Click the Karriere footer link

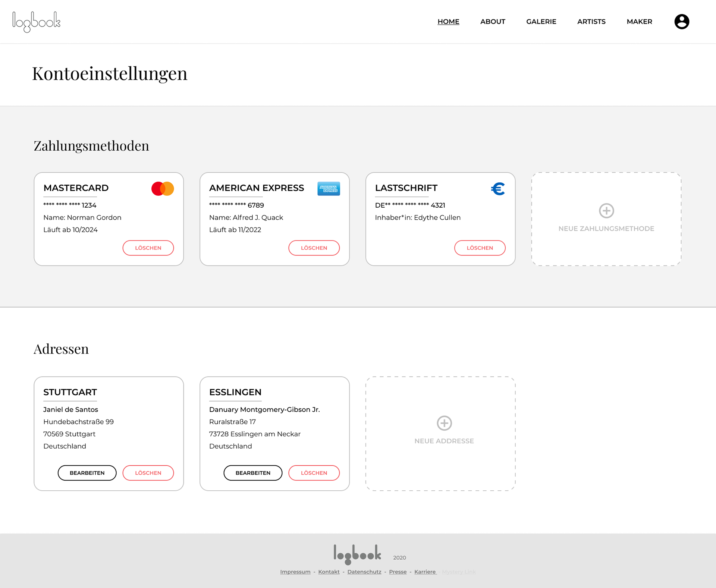pos(425,572)
